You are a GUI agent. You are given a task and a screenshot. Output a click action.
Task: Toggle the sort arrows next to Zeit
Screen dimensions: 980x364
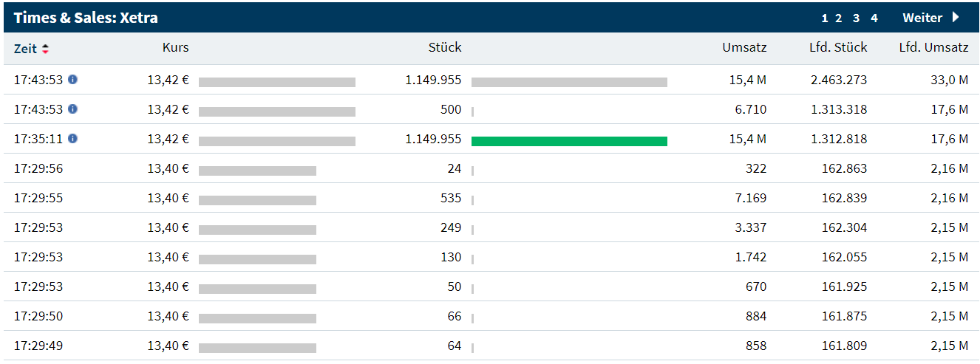pyautogui.click(x=46, y=49)
